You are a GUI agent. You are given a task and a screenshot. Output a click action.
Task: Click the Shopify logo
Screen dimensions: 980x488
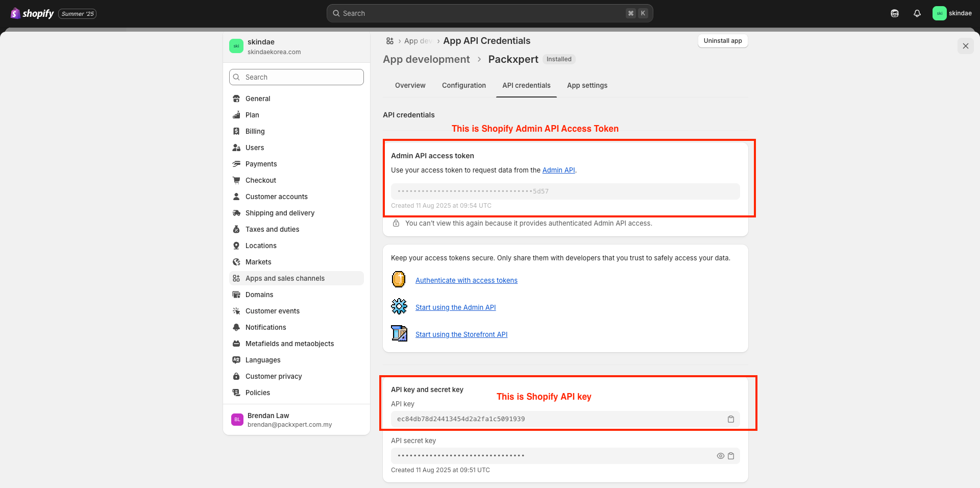click(x=32, y=13)
